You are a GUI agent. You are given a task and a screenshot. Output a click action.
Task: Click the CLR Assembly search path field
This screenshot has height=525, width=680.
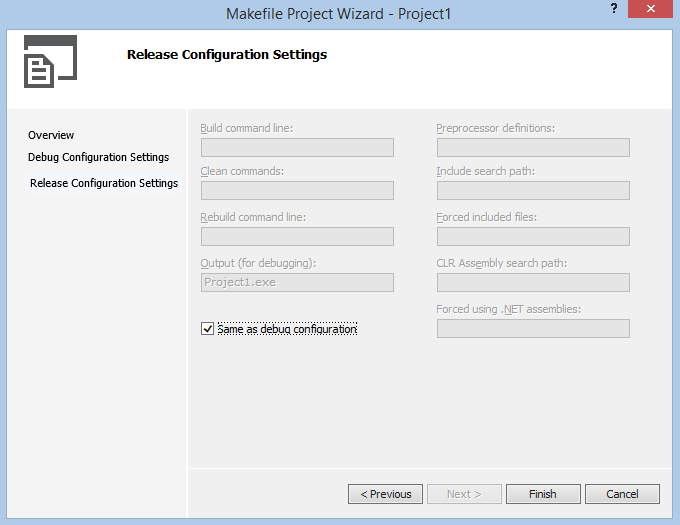coord(533,283)
